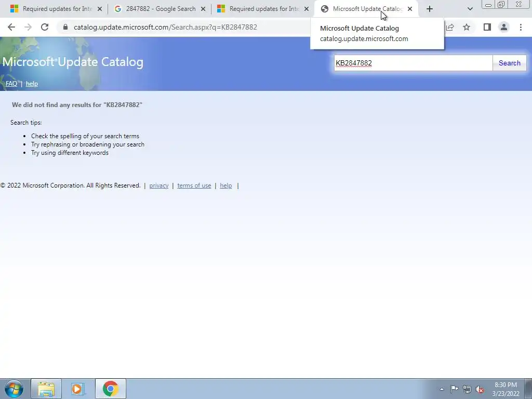Launch Windows Media Player from taskbar
Screen dimensions: 532x399
tap(78, 389)
